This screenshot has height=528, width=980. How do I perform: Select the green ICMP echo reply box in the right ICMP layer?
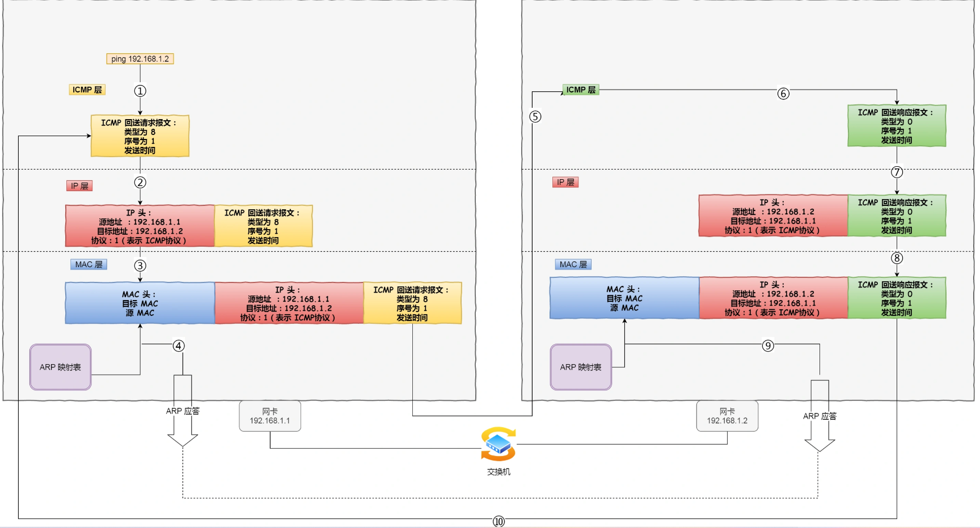coord(897,126)
